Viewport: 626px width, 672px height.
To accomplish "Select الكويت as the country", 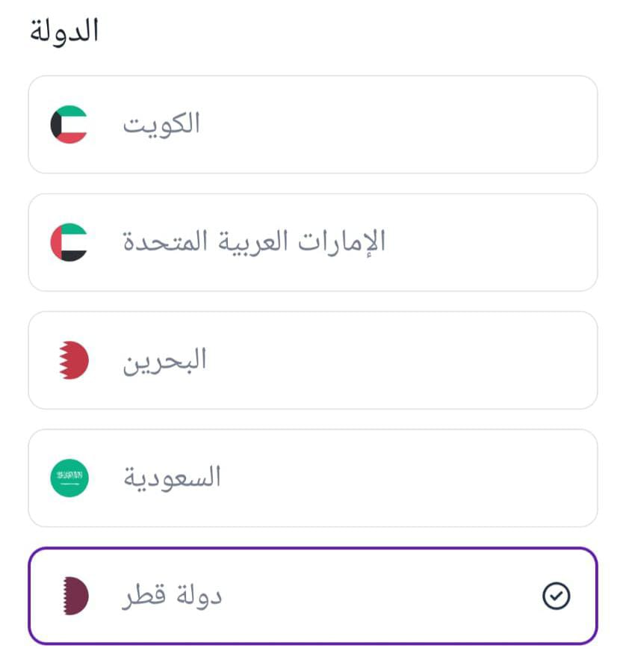I will pos(312,124).
